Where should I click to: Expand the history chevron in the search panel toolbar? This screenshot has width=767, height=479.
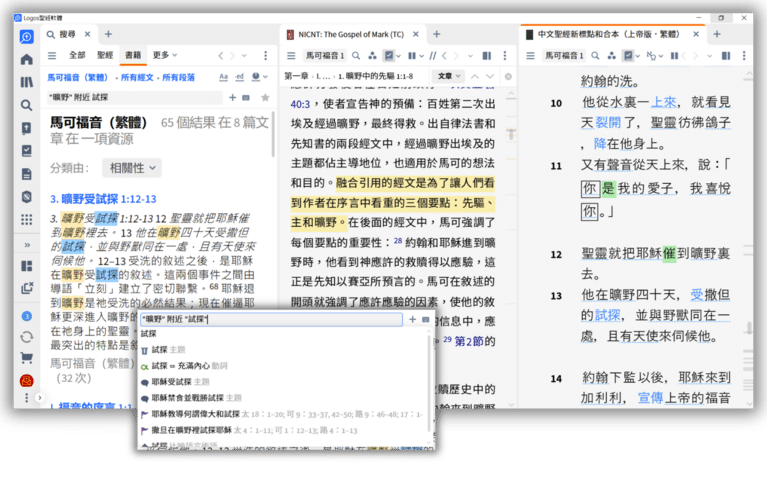pos(244,56)
